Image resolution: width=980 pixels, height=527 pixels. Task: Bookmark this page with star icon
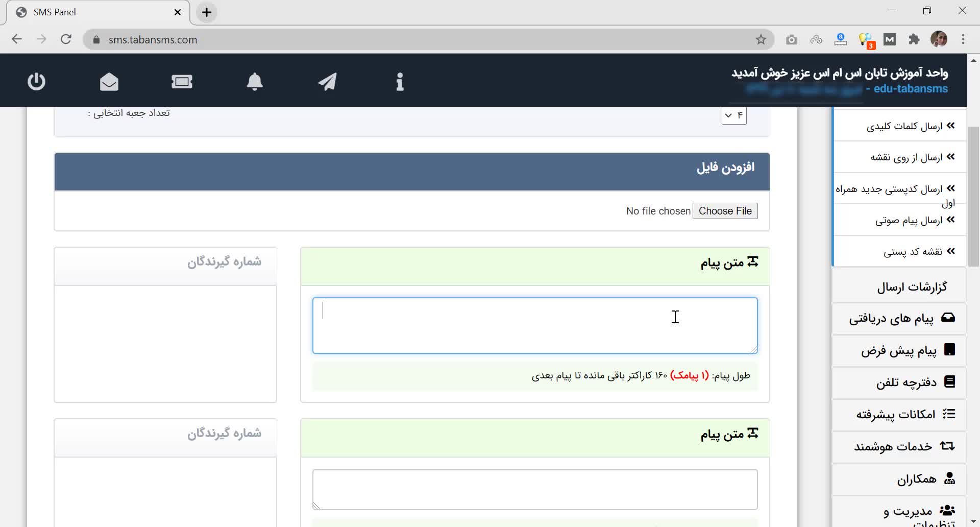pos(761,40)
